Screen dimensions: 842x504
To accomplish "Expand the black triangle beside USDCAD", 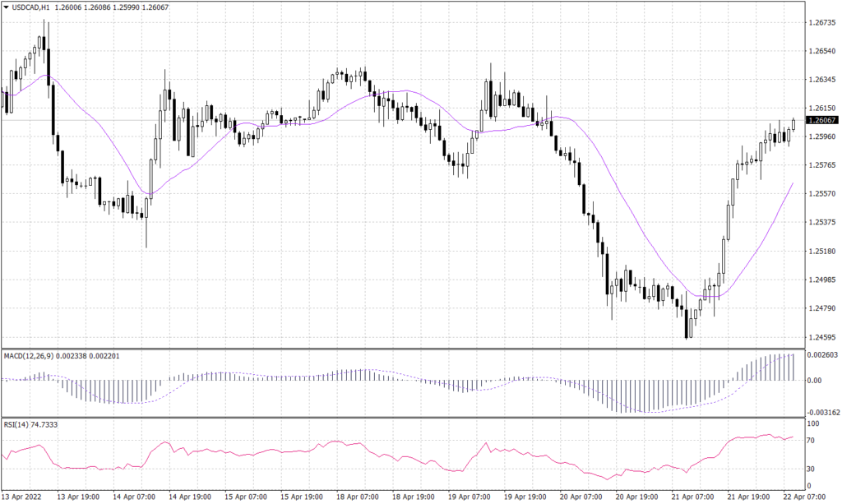I will pos(7,7).
